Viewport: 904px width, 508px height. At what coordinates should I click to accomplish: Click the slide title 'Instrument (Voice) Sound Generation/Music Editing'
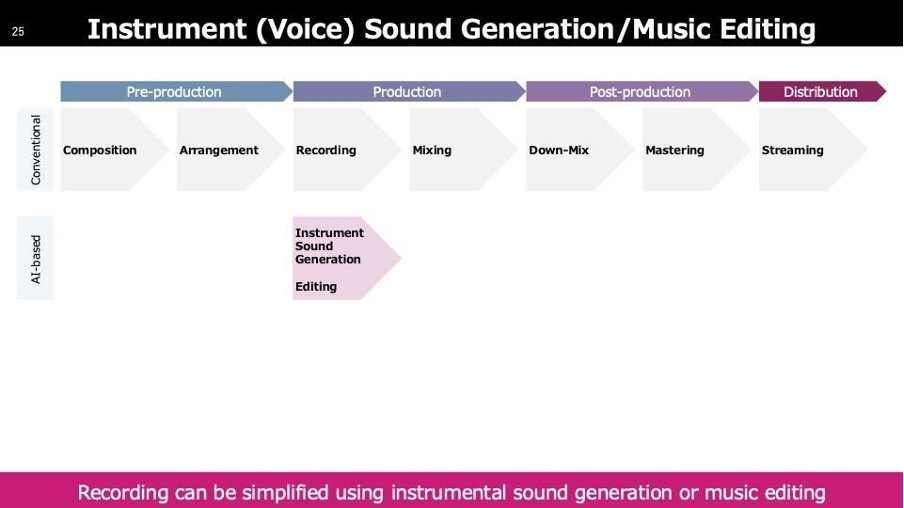(451, 29)
